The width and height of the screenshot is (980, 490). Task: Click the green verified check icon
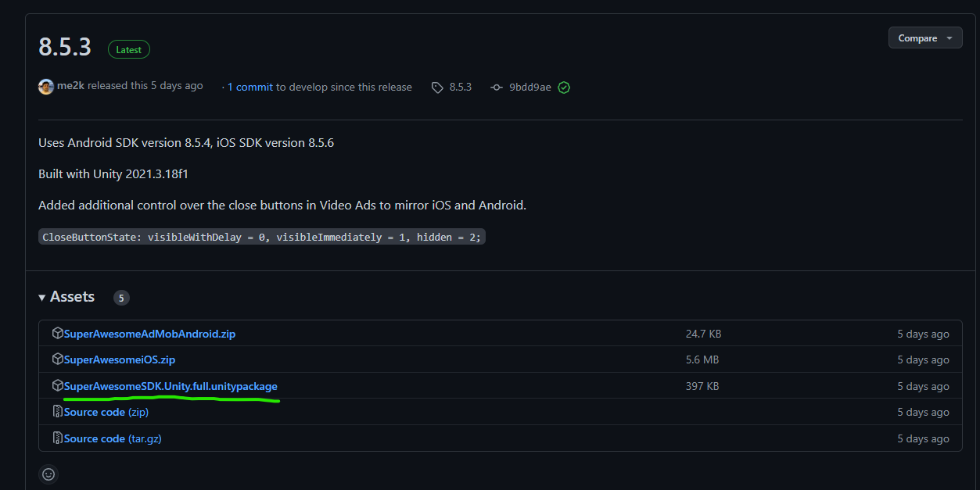[564, 88]
